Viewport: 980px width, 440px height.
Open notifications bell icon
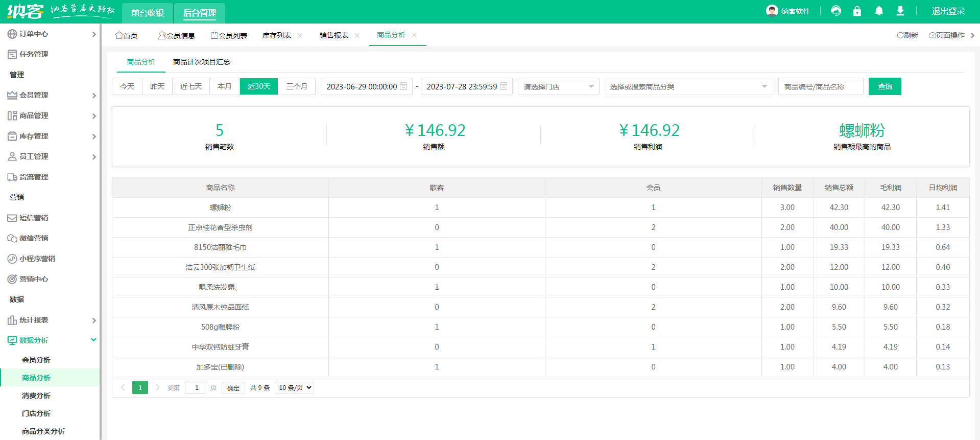[x=879, y=11]
